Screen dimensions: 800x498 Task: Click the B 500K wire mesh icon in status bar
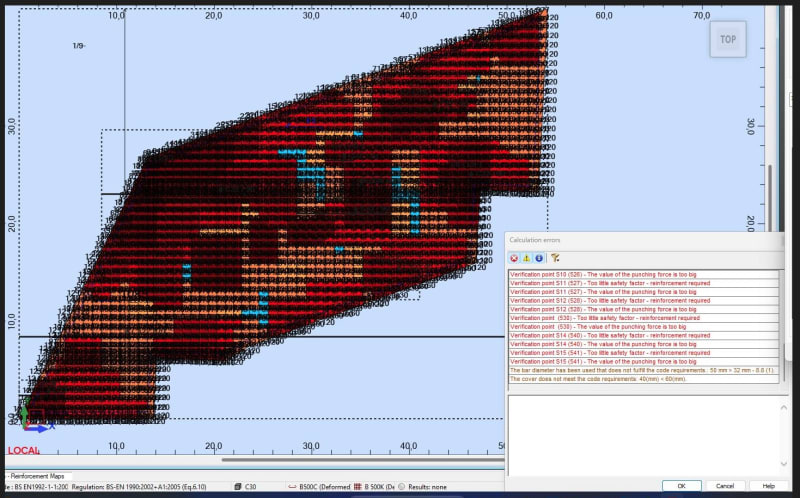358,487
